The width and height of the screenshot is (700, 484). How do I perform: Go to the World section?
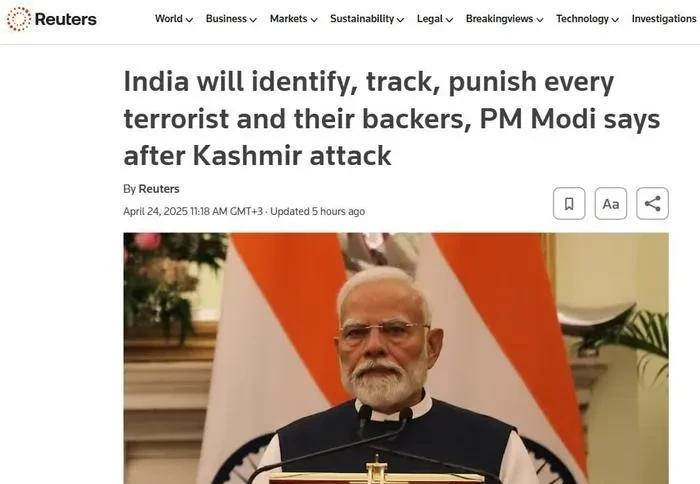(x=169, y=19)
